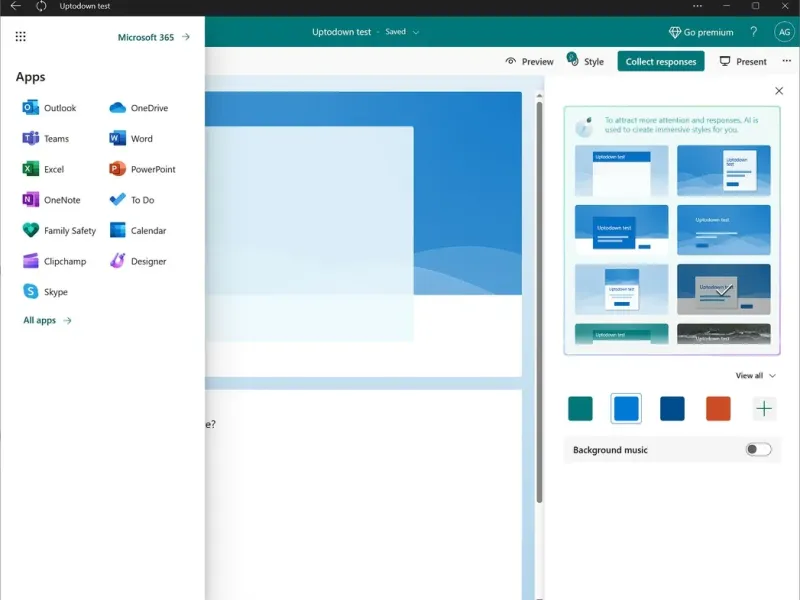Open title bar more options ellipsis
Viewport: 800px width, 600px height.
pyautogui.click(x=697, y=6)
